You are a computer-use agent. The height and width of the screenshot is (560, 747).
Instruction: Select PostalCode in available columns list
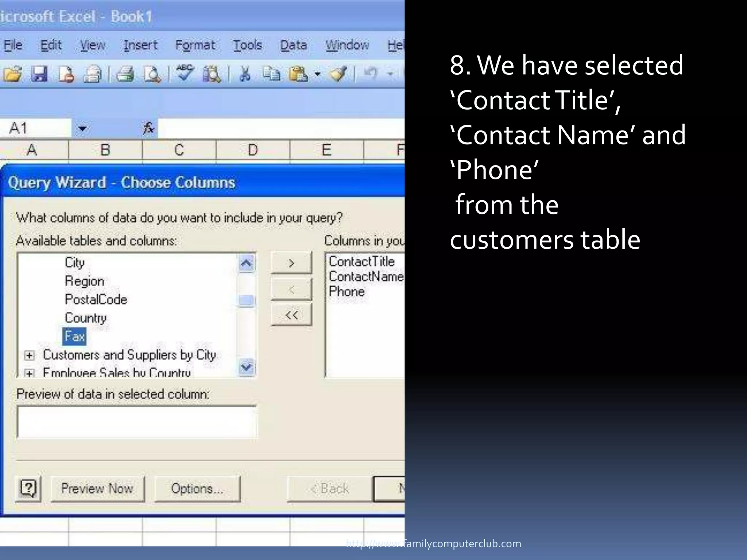96,299
